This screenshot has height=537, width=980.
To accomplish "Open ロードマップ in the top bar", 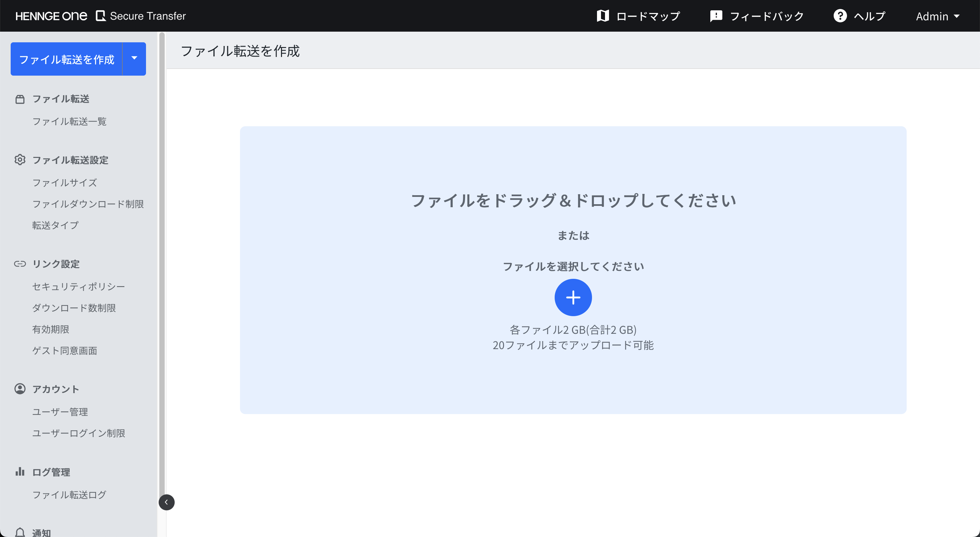I will tap(638, 16).
